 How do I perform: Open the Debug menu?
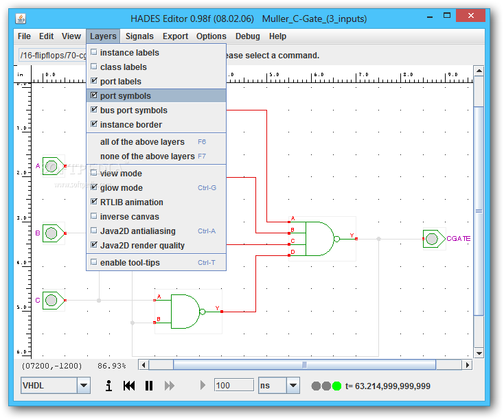tap(247, 36)
